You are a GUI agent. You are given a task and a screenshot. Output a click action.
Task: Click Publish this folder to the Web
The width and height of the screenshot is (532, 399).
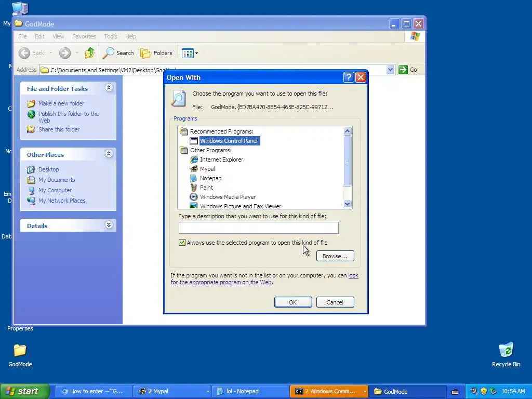(x=69, y=117)
